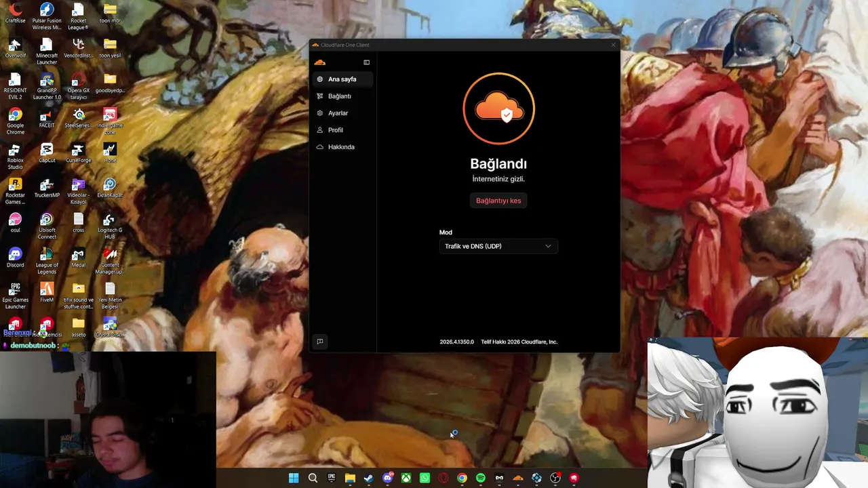868x488 pixels.
Task: Open Opera GX from the taskbar
Action: 443,478
